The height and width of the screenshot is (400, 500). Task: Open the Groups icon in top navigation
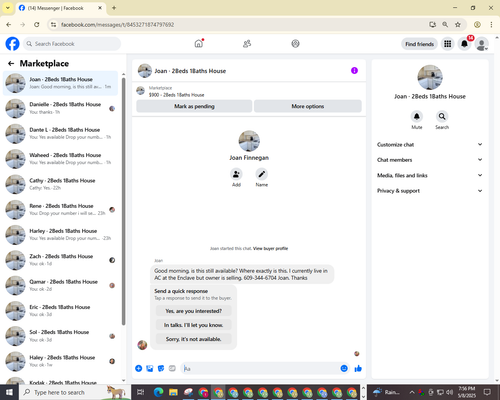coord(295,44)
